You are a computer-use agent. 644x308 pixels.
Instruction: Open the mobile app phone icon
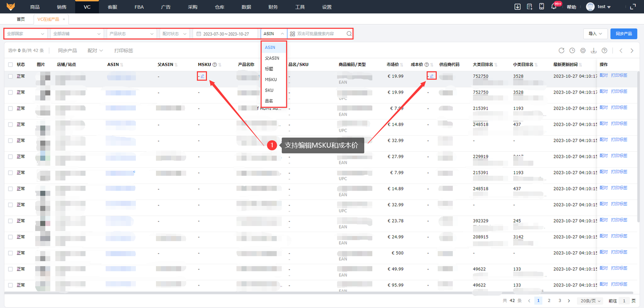coord(542,7)
